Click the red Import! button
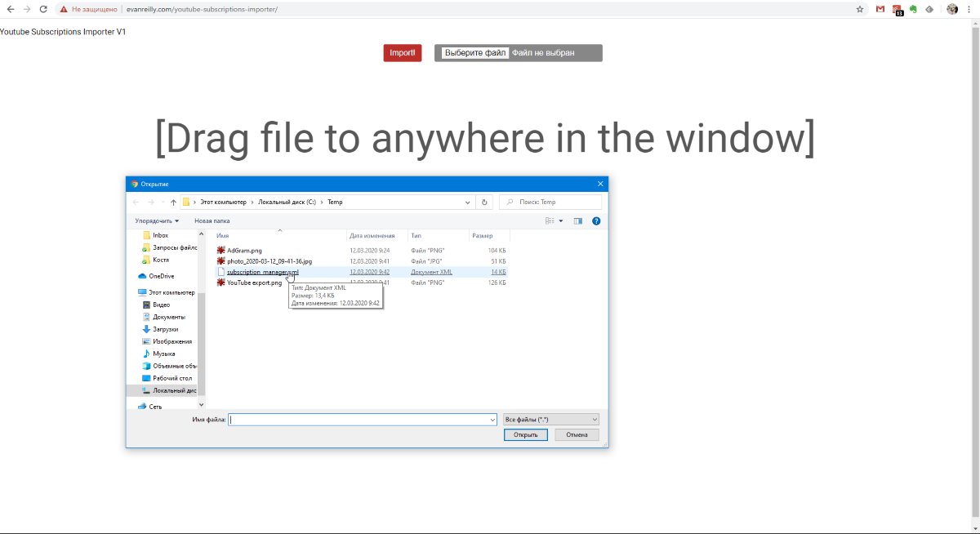This screenshot has height=534, width=980. (x=403, y=53)
